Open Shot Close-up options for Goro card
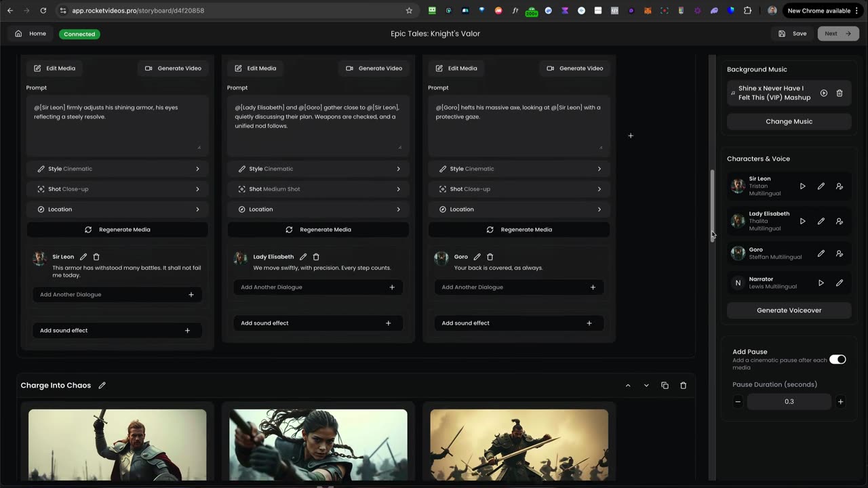Image resolution: width=868 pixels, height=488 pixels. (519, 189)
